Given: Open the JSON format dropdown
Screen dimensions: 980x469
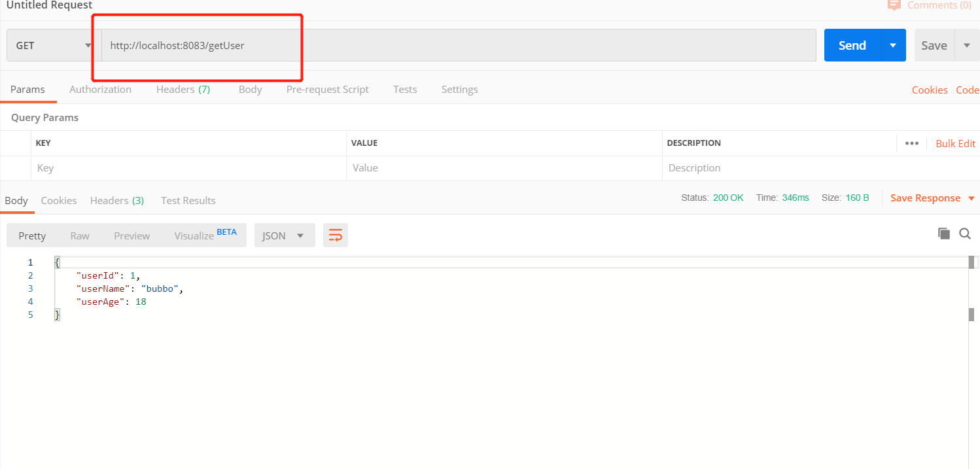Looking at the screenshot, I should [285, 235].
